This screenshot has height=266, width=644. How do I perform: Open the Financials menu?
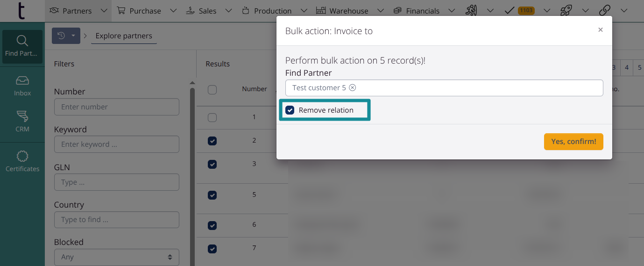[416, 11]
